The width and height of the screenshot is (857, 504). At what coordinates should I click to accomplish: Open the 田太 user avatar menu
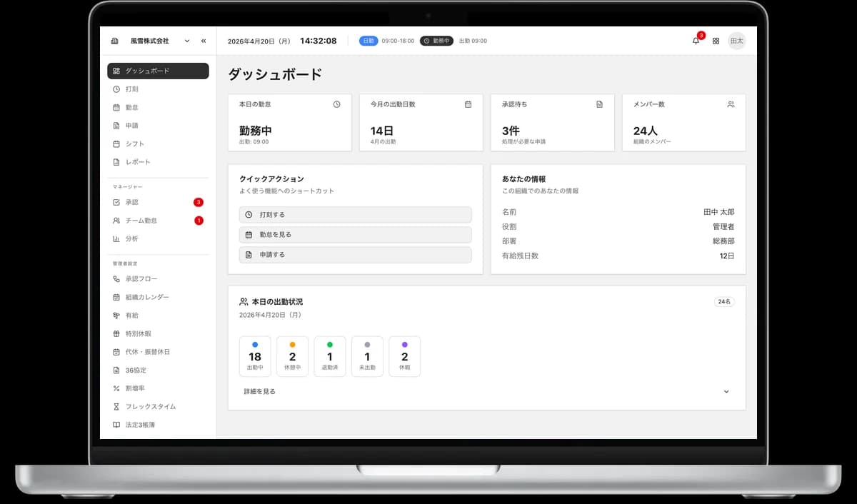pyautogui.click(x=736, y=41)
